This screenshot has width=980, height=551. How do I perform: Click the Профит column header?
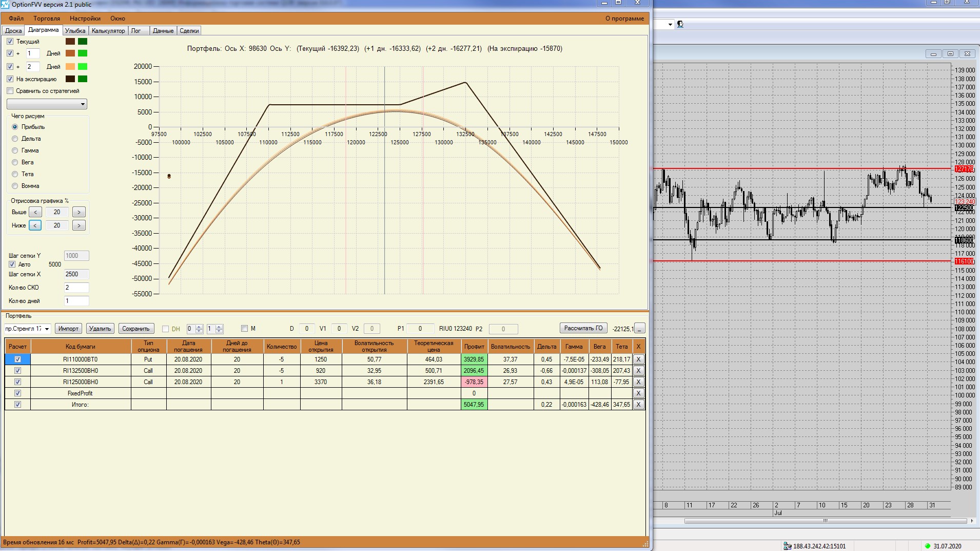point(474,346)
